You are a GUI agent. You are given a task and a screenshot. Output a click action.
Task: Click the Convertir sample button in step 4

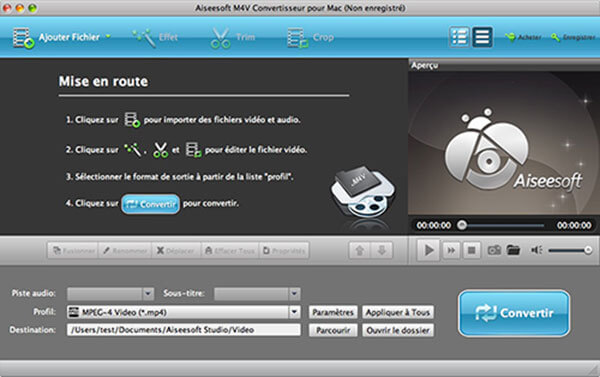151,204
